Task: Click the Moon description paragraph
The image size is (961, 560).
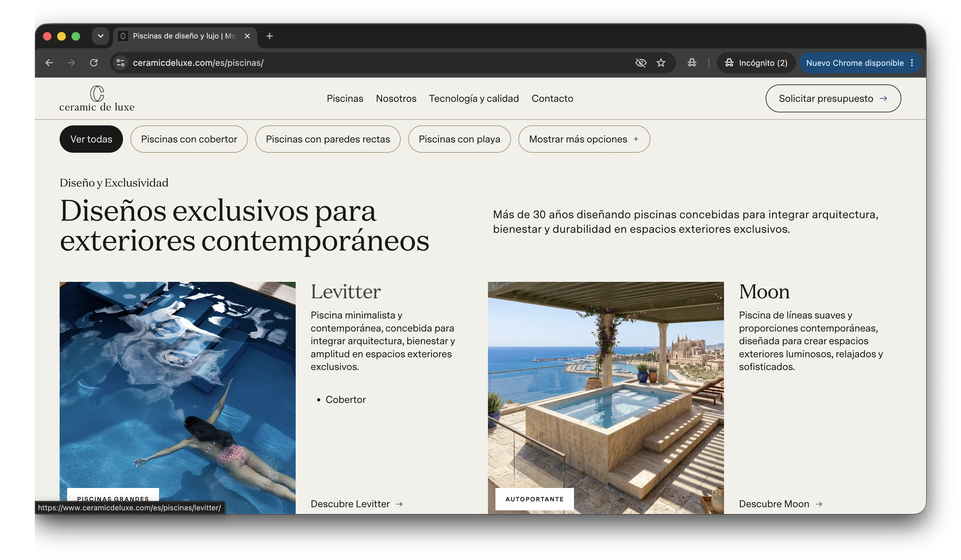Action: pyautogui.click(x=811, y=341)
